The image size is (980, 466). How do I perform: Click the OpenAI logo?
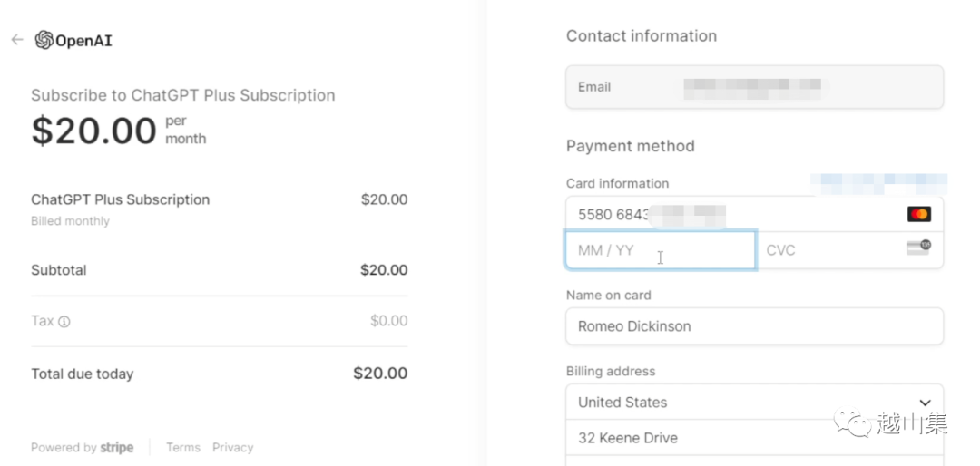73,40
